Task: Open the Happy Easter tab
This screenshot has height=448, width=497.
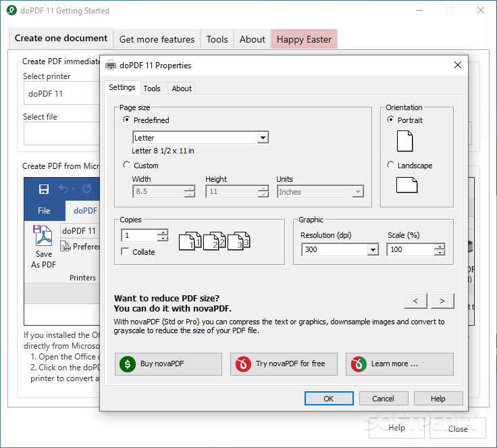Action: tap(304, 39)
